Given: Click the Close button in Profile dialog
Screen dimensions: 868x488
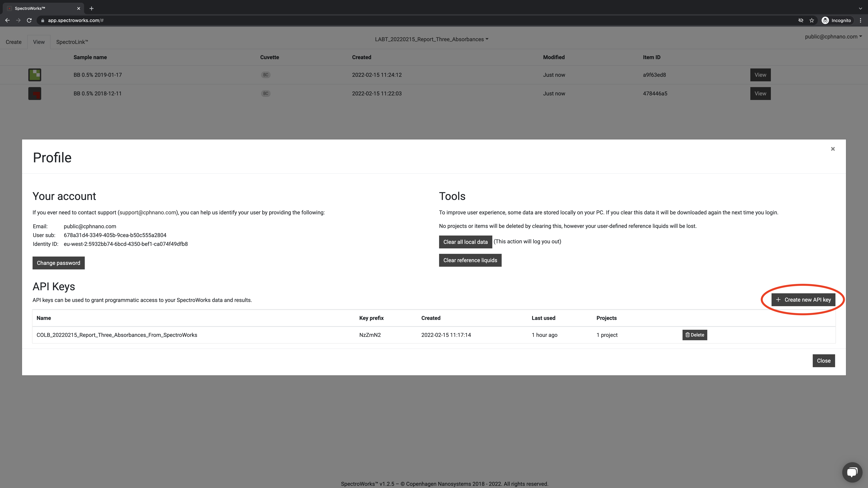Looking at the screenshot, I should coord(824,361).
